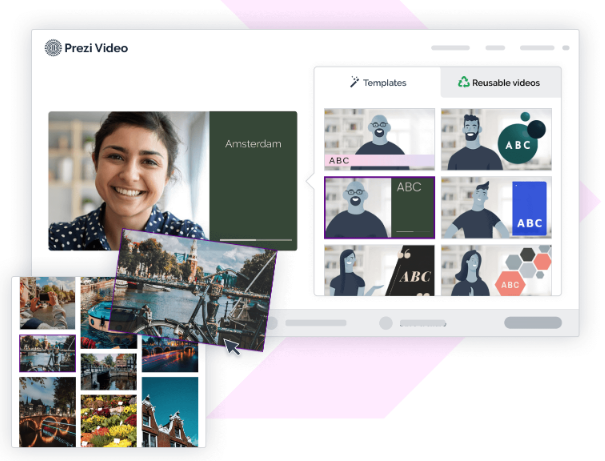This screenshot has width=605, height=461.
Task: Click the Amsterdam title text
Action: click(253, 144)
